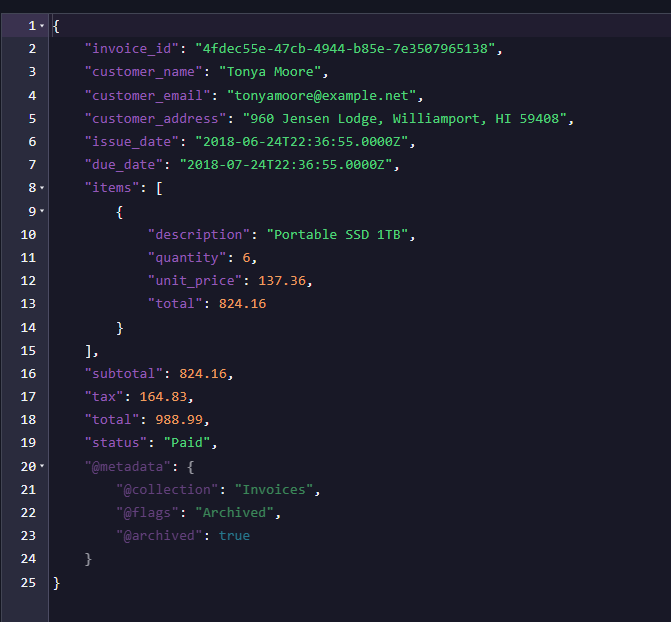This screenshot has height=622, width=671.
Task: Click the "@collection" key on line 21
Action: tap(168, 490)
